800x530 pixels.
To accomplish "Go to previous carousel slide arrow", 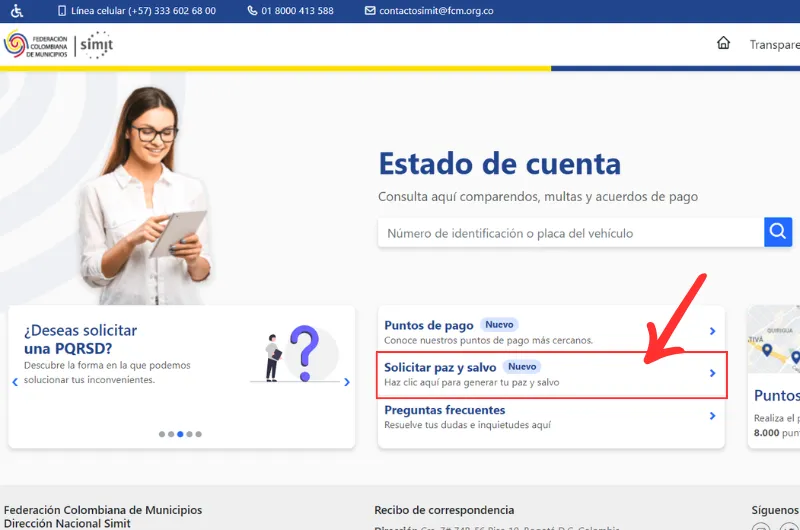I will click(x=15, y=382).
